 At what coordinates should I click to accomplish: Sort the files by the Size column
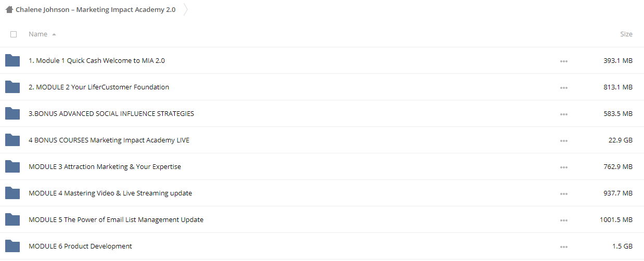[x=626, y=34]
